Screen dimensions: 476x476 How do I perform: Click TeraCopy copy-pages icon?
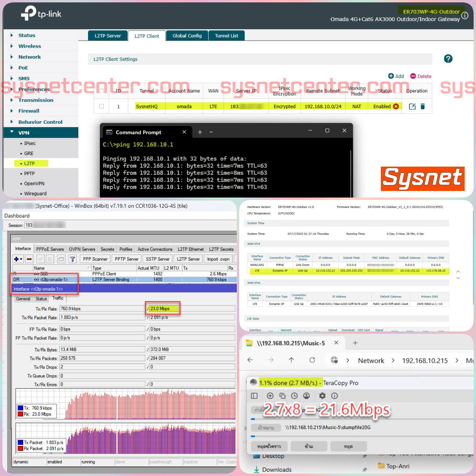pyautogui.click(x=282, y=396)
